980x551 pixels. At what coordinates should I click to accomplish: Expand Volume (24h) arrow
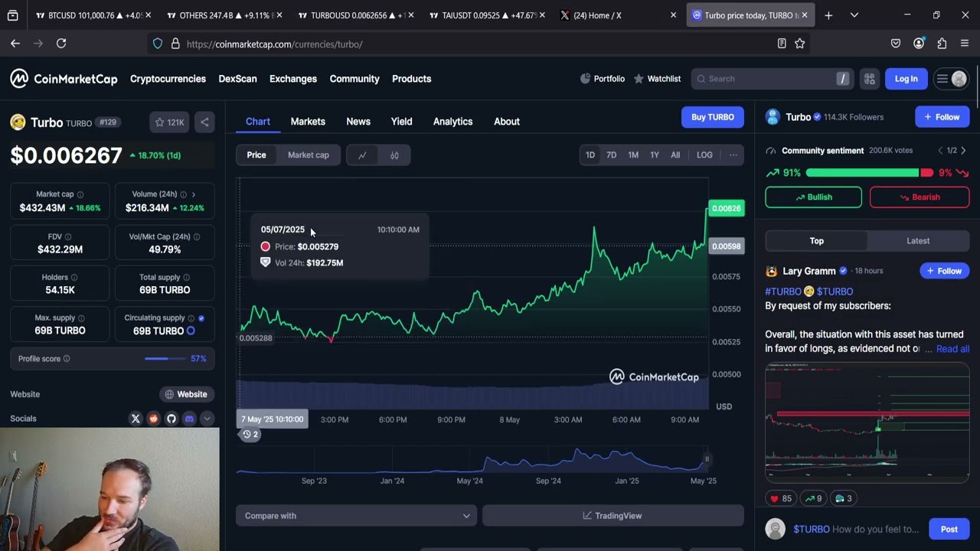193,194
